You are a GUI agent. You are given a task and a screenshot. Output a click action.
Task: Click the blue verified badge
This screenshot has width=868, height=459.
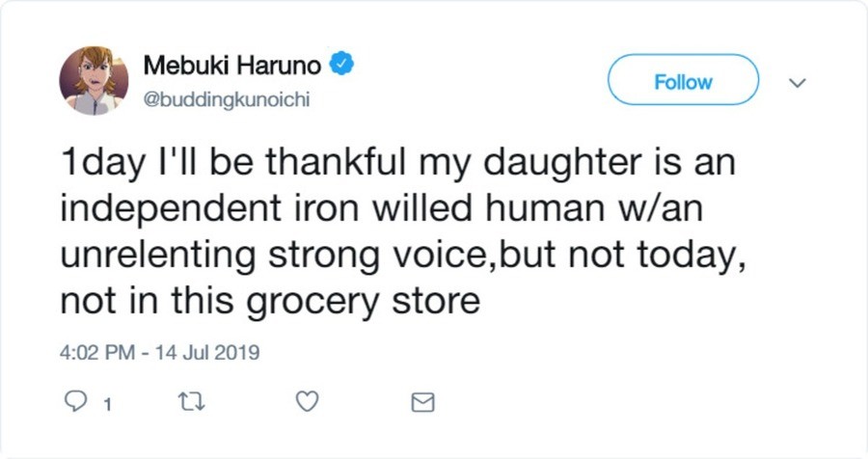point(341,66)
